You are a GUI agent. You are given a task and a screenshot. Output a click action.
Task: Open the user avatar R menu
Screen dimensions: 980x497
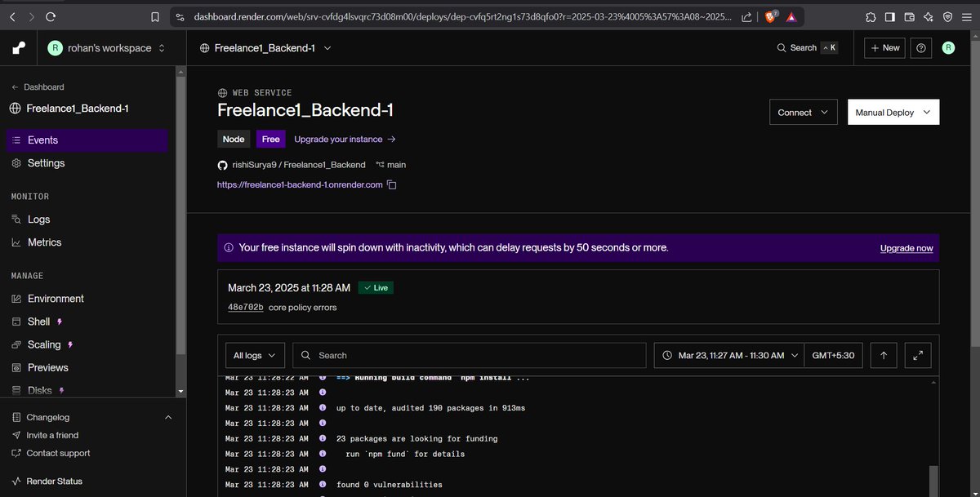pos(948,48)
